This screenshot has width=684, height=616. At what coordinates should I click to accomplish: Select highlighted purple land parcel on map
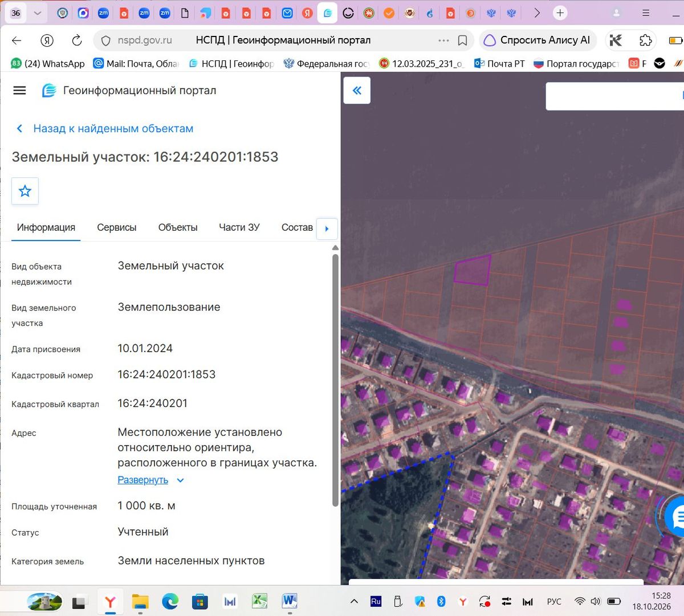pyautogui.click(x=472, y=270)
